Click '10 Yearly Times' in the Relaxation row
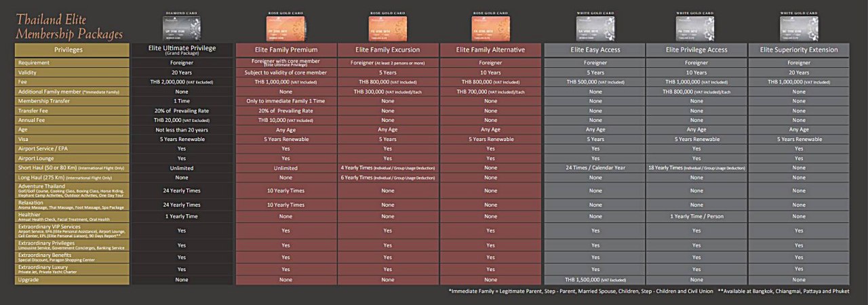868x305 pixels. pyautogui.click(x=285, y=204)
